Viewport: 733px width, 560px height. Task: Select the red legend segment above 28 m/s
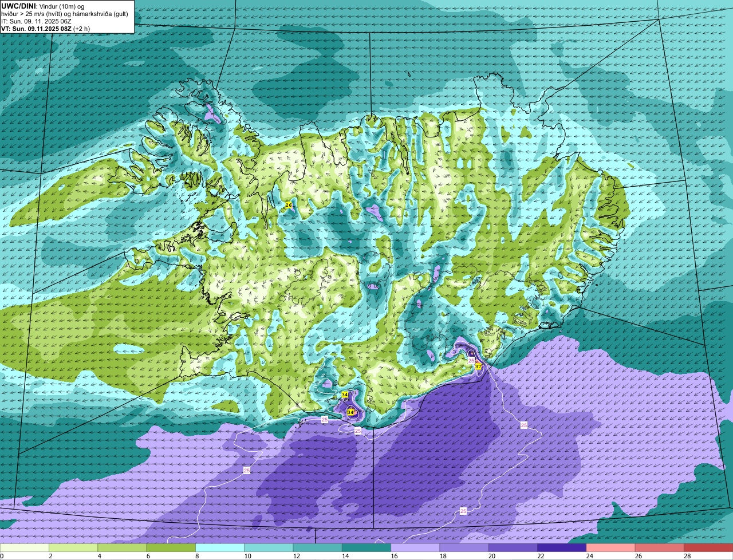point(708,547)
